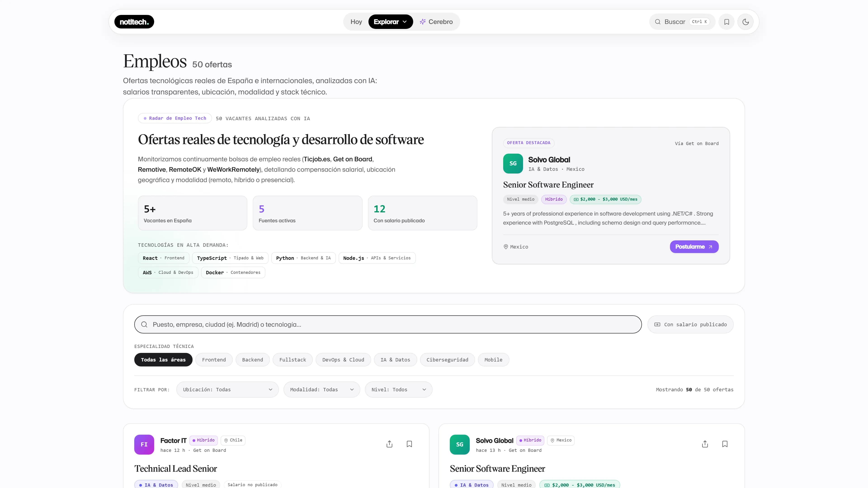Filter by Mobile specialty
This screenshot has height=488, width=868.
493,360
